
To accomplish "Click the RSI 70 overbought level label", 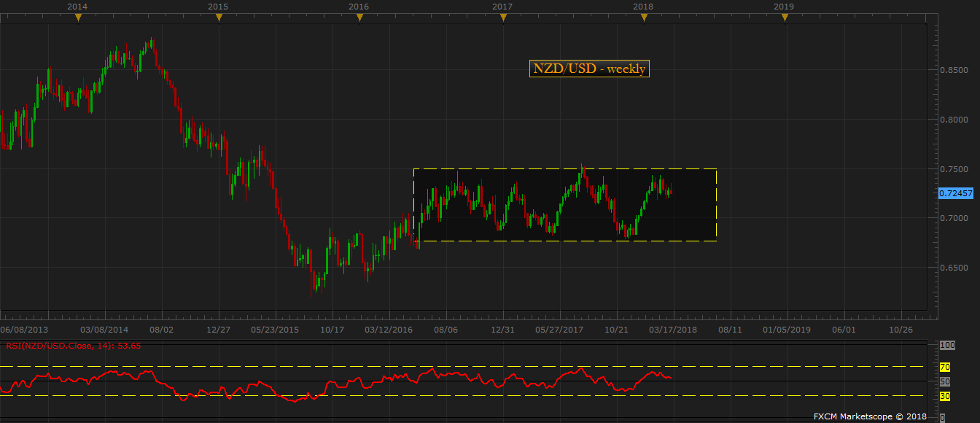I will pyautogui.click(x=945, y=367).
